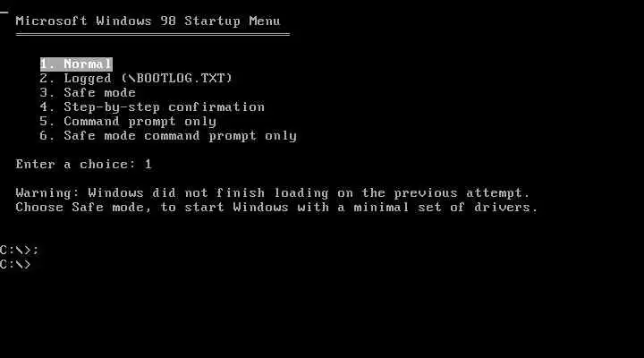Click the Warning line about previous attempt
The height and width of the screenshot is (358, 644).
point(273,193)
